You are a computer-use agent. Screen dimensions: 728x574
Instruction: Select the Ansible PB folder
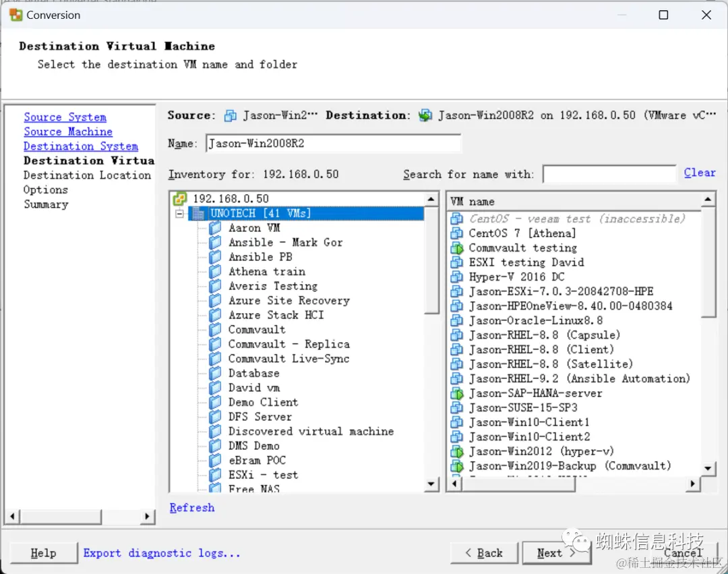point(260,257)
